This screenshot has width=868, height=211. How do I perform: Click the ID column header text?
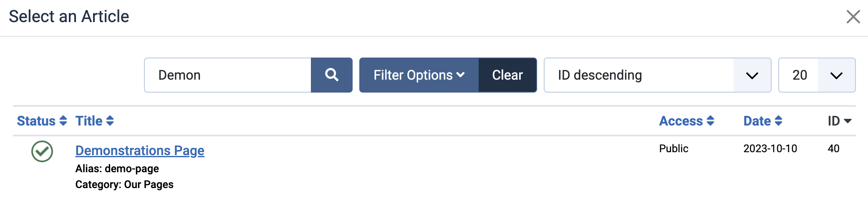point(834,121)
